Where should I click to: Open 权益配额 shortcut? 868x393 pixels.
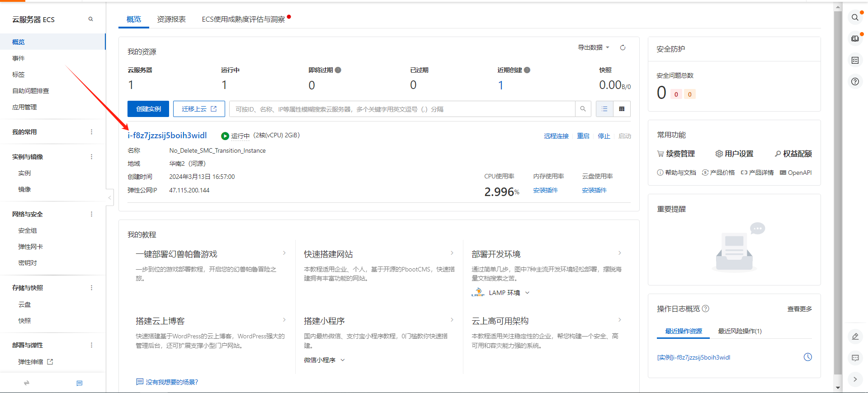793,154
